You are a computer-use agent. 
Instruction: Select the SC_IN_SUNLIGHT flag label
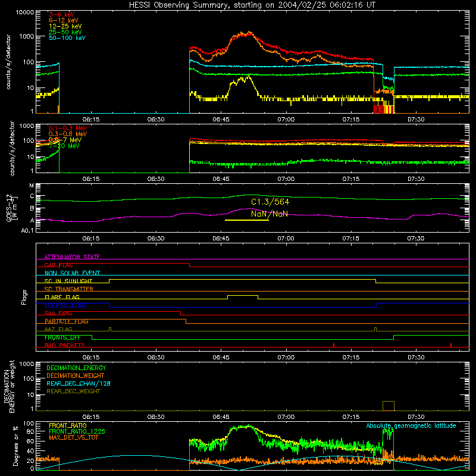(x=68, y=281)
